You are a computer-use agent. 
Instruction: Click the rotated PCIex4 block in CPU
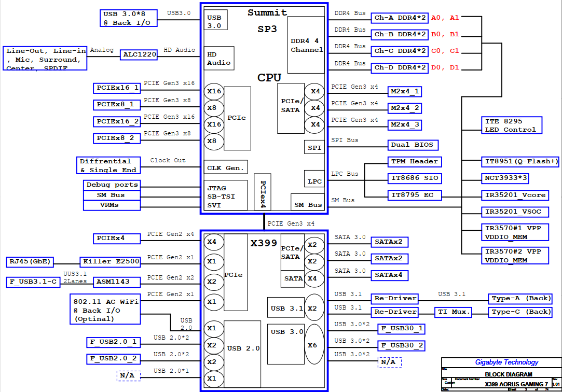pyautogui.click(x=263, y=192)
